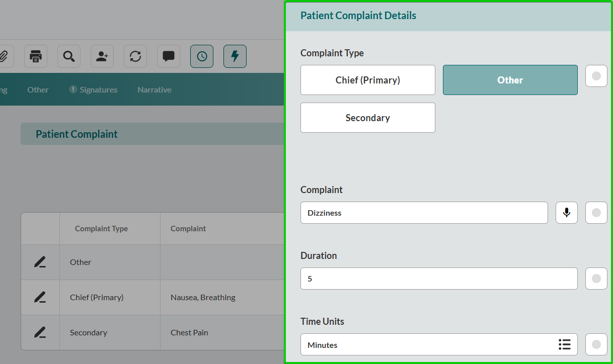Select Chief (Primary) complaint type
This screenshot has width=613, height=364.
tap(367, 80)
